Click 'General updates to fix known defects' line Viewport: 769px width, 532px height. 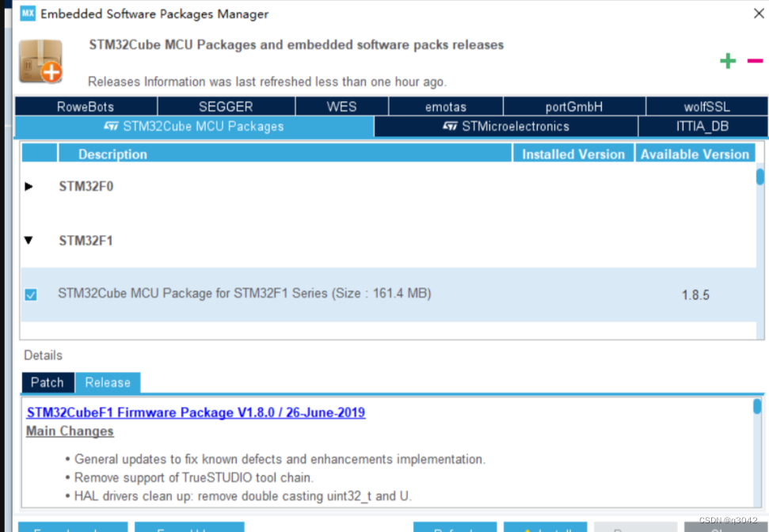point(280,459)
